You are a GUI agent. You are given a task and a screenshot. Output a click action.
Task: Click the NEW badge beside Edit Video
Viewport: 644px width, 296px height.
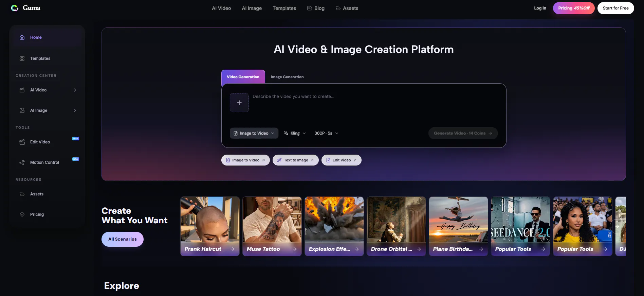click(76, 139)
